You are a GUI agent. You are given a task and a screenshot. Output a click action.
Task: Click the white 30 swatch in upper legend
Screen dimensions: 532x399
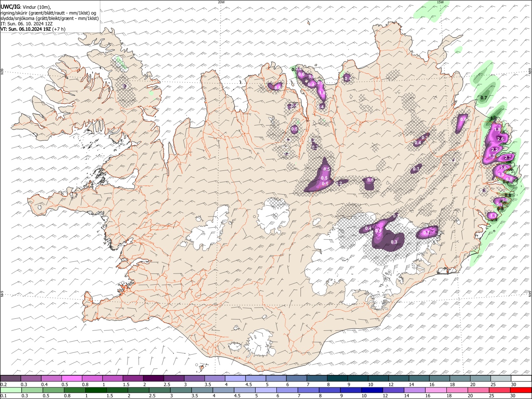[521, 378]
